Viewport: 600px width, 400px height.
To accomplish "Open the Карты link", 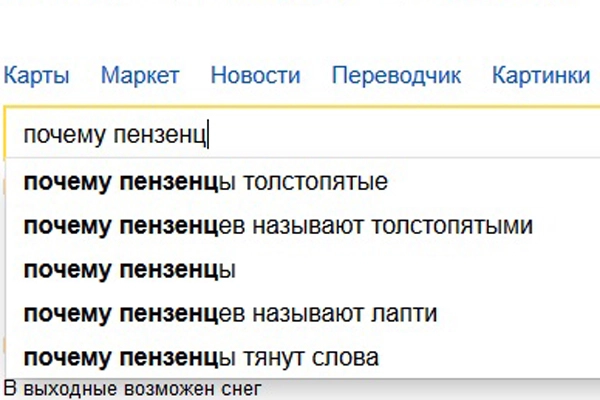I will (37, 75).
